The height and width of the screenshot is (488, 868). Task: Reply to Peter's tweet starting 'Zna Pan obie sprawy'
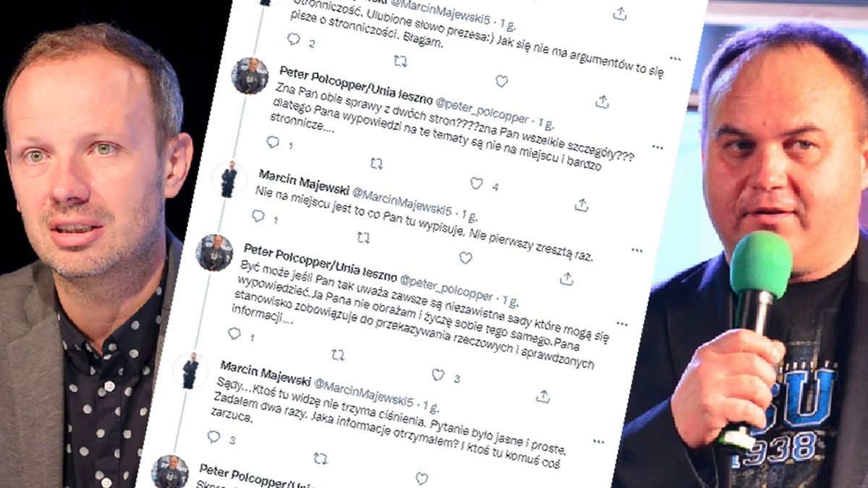point(272,142)
